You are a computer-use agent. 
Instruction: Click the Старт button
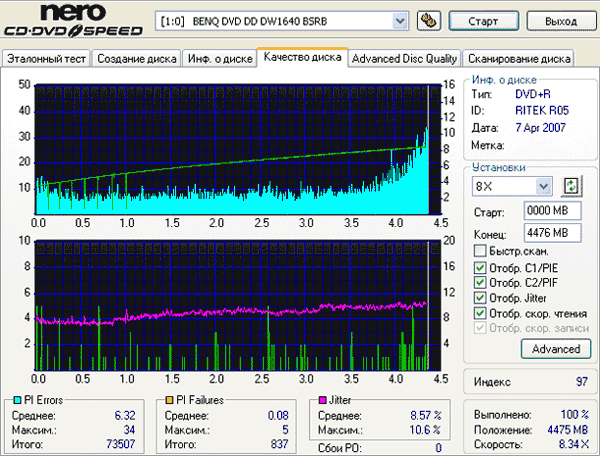(484, 21)
